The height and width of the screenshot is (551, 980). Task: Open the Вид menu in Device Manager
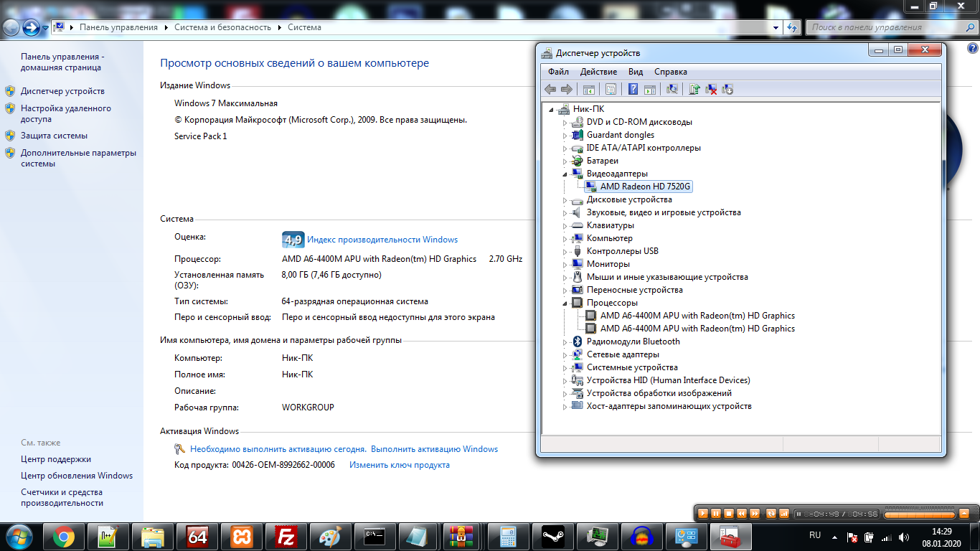pos(635,72)
